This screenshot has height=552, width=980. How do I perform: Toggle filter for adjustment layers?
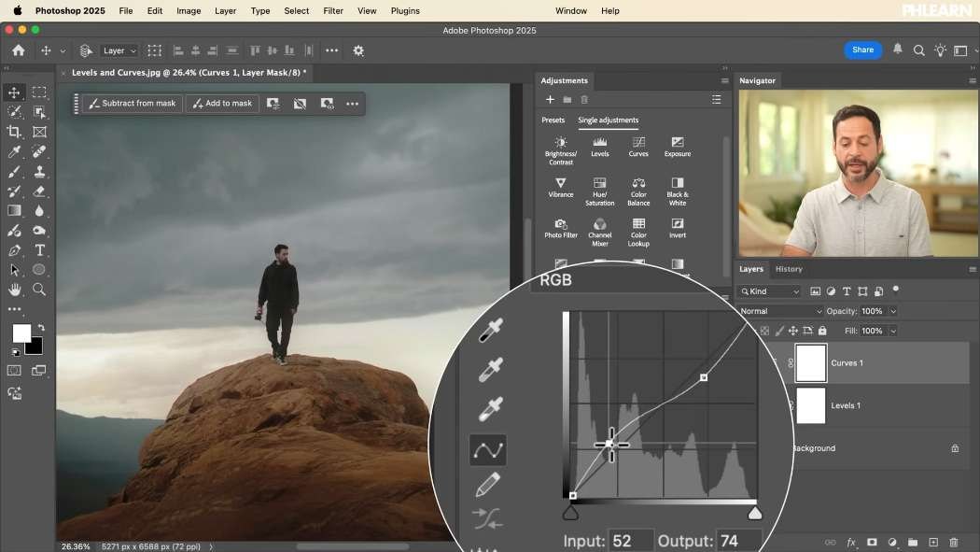pos(831,291)
